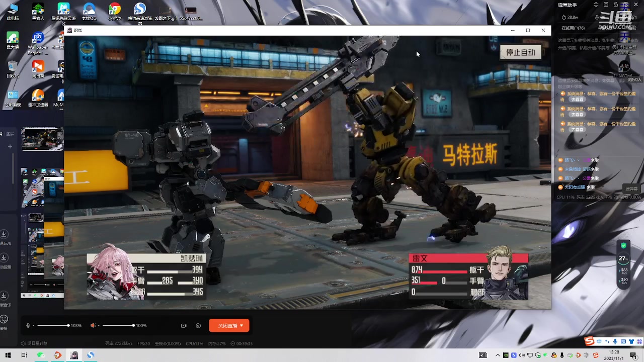Open the 老校QQ desktop shortcut
Image resolution: width=644 pixels, height=362 pixels.
click(x=89, y=12)
